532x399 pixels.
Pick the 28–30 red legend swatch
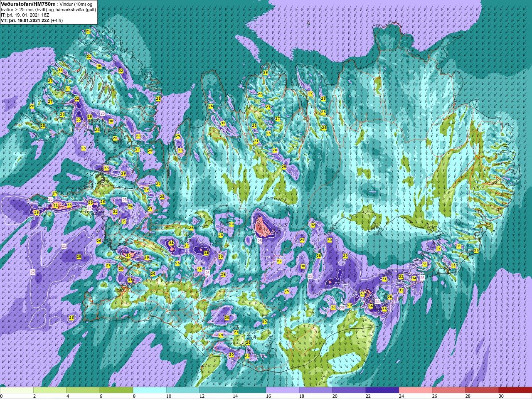pos(482,390)
